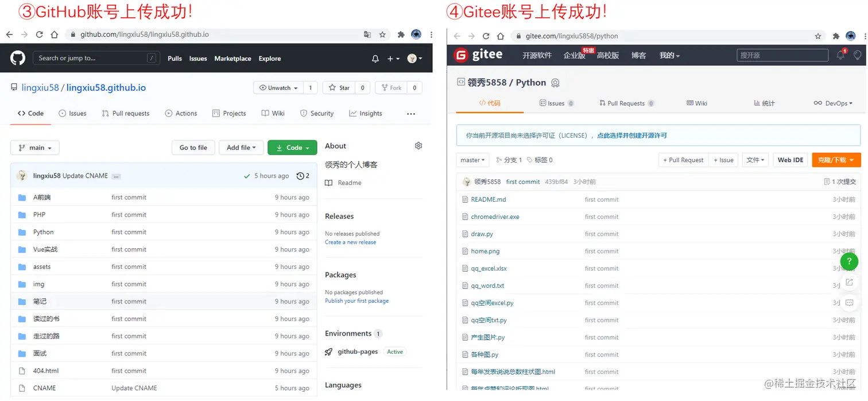Expand the Unwatch dropdown
This screenshot has width=868, height=401.
click(278, 88)
